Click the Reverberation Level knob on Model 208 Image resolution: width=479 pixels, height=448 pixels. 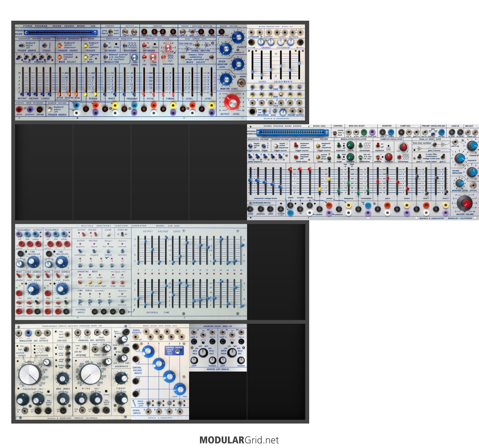tap(238, 64)
